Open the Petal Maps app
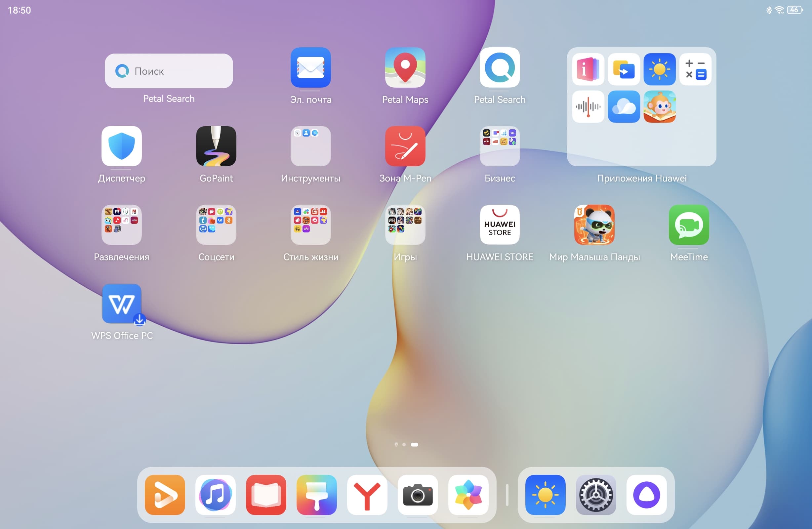 tap(405, 67)
